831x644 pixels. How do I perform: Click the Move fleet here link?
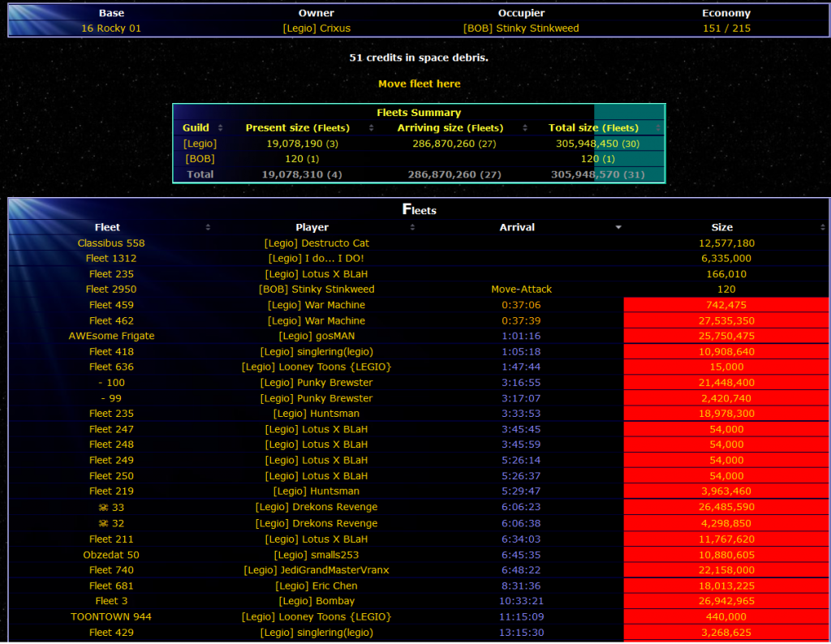click(x=419, y=84)
